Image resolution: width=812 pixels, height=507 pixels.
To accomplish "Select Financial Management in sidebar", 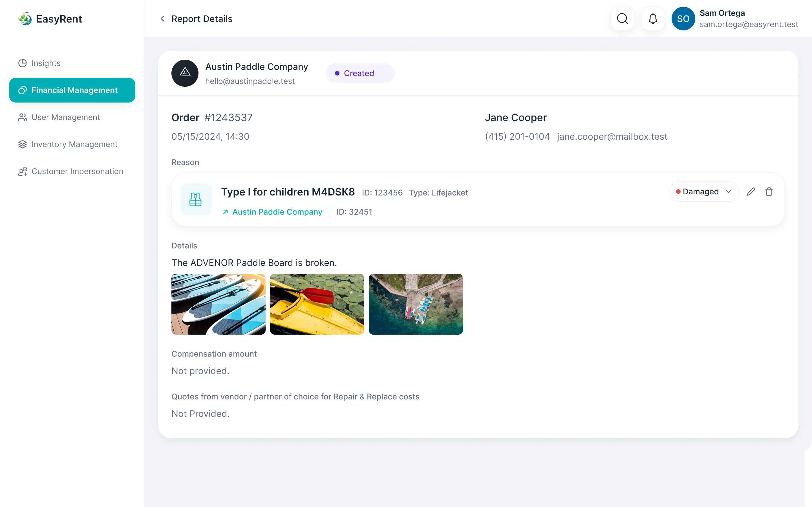I will coord(72,90).
